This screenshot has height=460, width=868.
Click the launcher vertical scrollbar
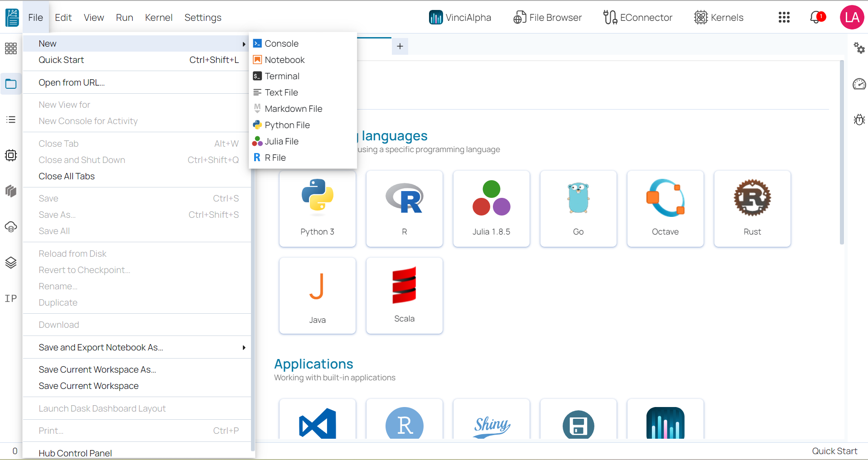[x=842, y=153]
